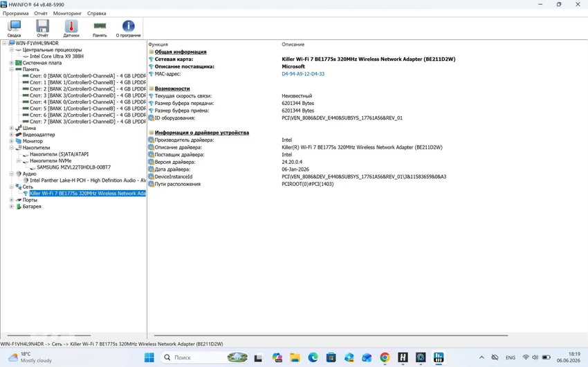Screen dimensions: 588x367
Task: Select SAMSUNG MZVL22T0HDLB-00BT7 drive
Action: (74, 167)
